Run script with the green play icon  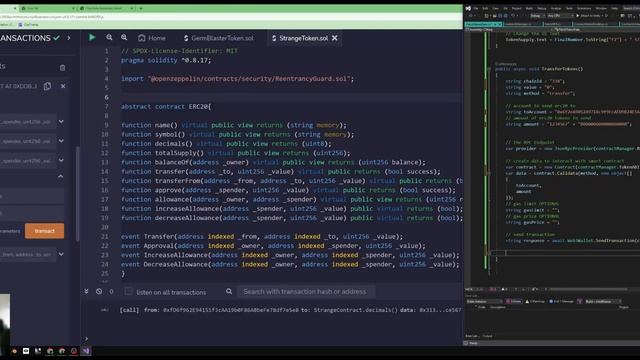tap(92, 38)
